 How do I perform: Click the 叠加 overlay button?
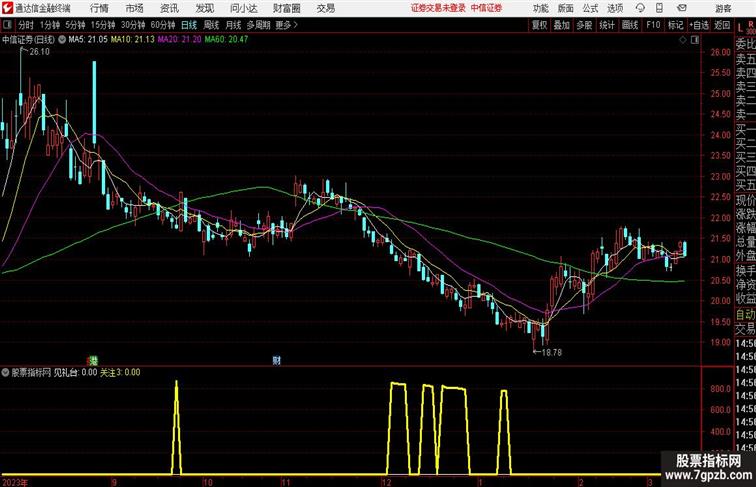[562, 25]
